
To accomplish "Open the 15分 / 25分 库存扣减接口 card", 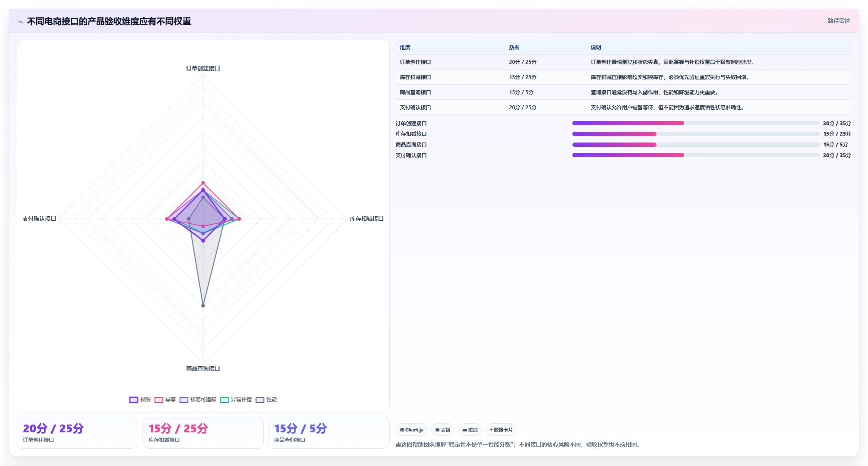I will 203,433.
